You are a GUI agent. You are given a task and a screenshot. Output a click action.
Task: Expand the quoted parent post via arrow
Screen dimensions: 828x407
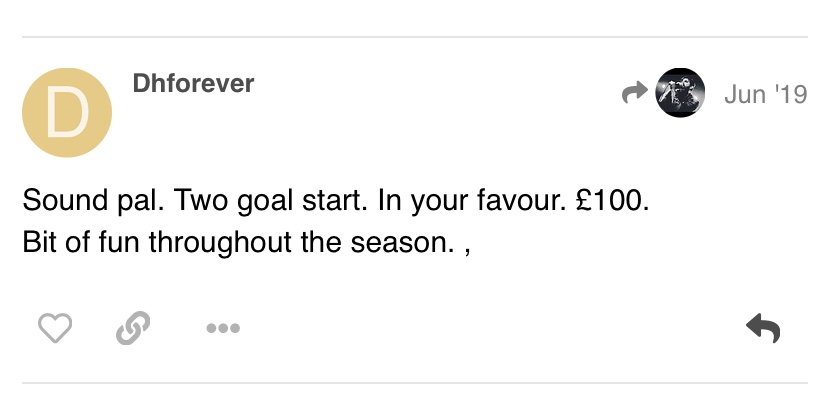[x=635, y=92]
